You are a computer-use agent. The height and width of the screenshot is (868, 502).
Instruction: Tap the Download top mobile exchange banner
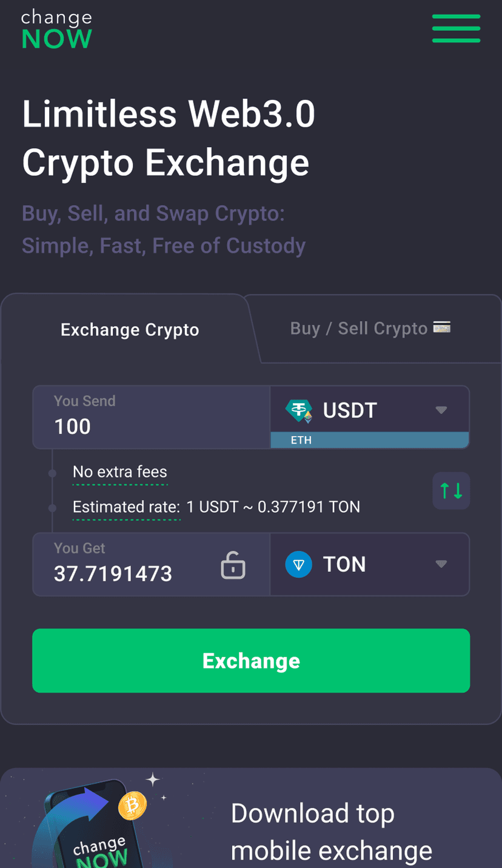point(331,830)
